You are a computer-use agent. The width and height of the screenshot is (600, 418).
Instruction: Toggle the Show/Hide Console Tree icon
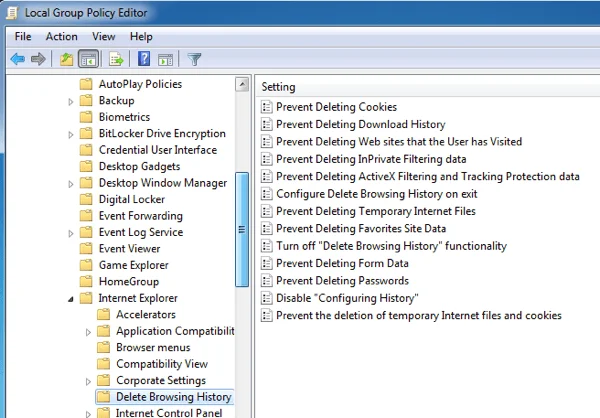88,59
